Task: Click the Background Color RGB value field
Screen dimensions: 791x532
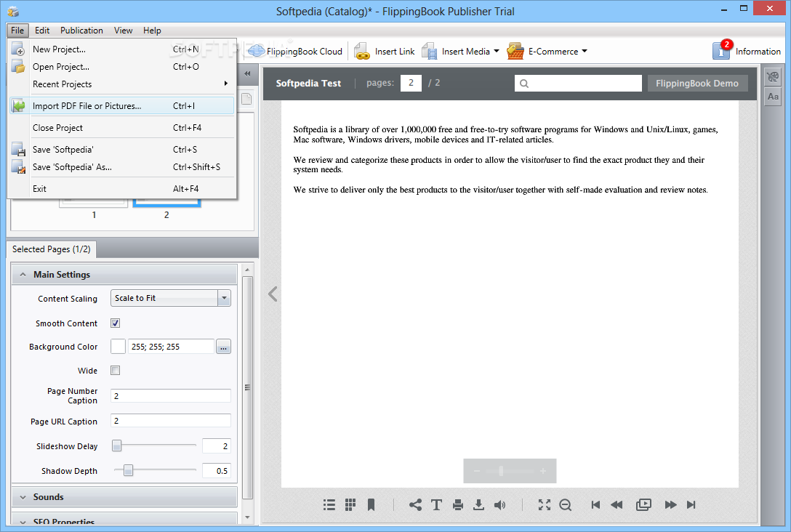Action: click(171, 347)
